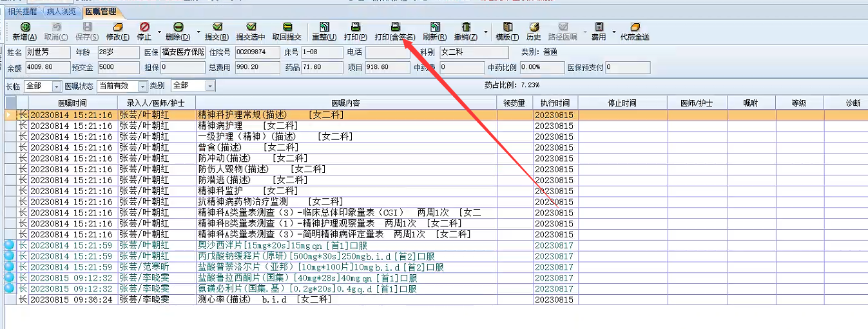
Task: Select the 精神科护理常规(描述) order row
Action: (436, 115)
